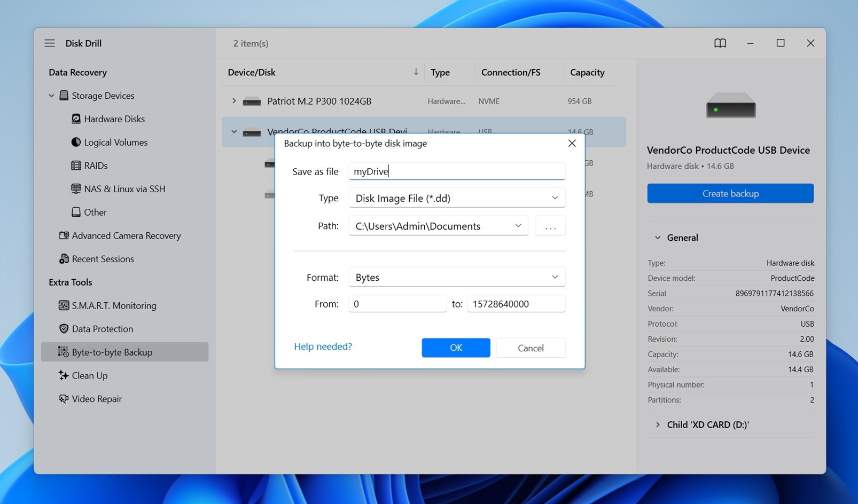This screenshot has height=504, width=858.
Task: Click the Clean Up sparkle icon
Action: 64,375
